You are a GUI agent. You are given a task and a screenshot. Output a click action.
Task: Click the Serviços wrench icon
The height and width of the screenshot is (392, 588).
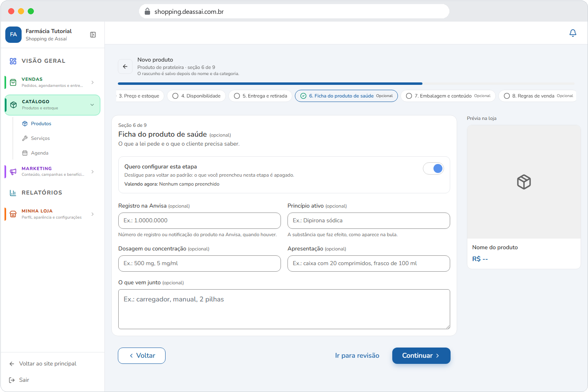(x=25, y=138)
